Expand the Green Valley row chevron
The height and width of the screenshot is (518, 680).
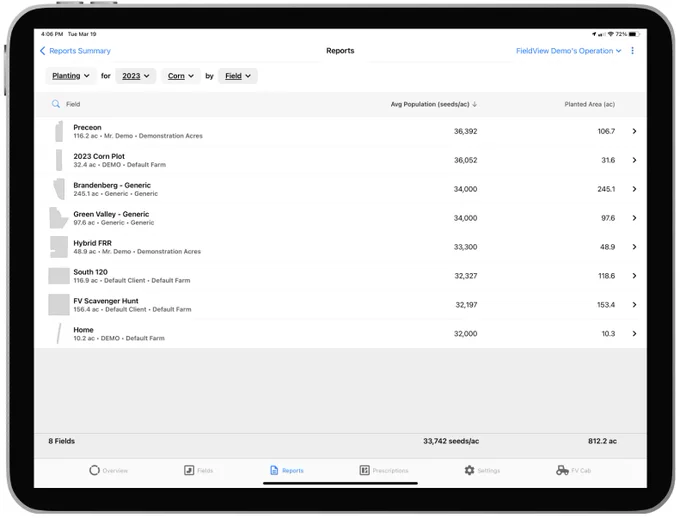click(634, 218)
